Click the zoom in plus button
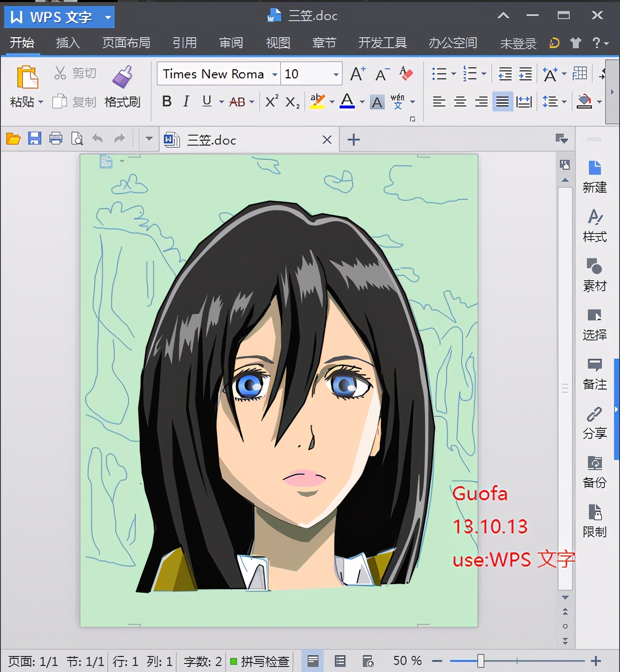This screenshot has height=672, width=620. tap(596, 661)
